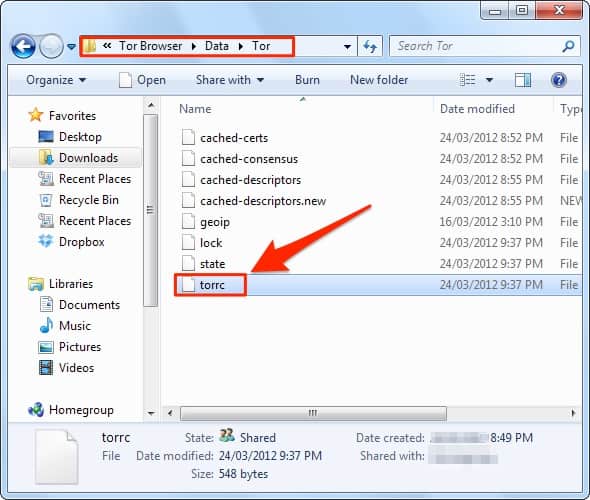590x500 pixels.
Task: Select the cached-descriptors.new file
Action: [263, 201]
